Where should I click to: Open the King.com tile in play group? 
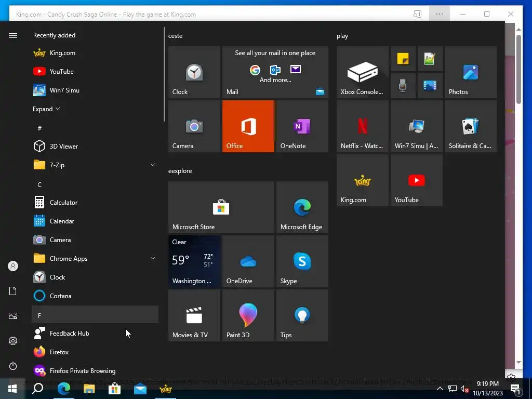pyautogui.click(x=362, y=180)
